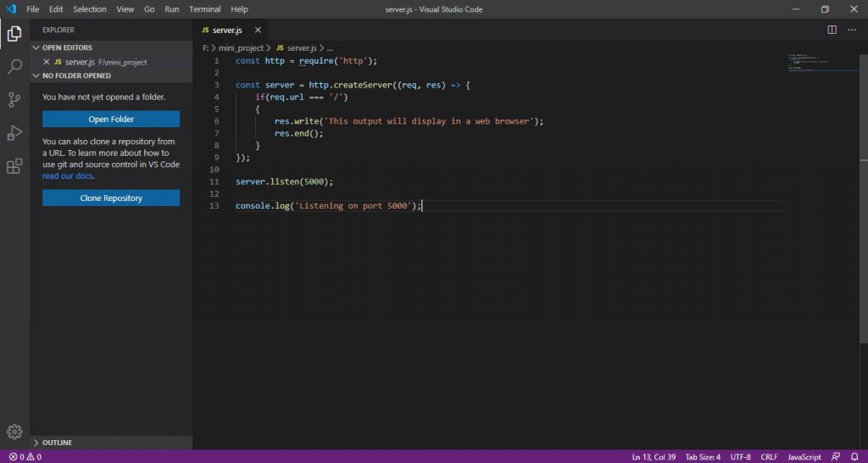Change Tab Size: 4 indentation setting
This screenshot has height=463, width=868.
tap(703, 457)
